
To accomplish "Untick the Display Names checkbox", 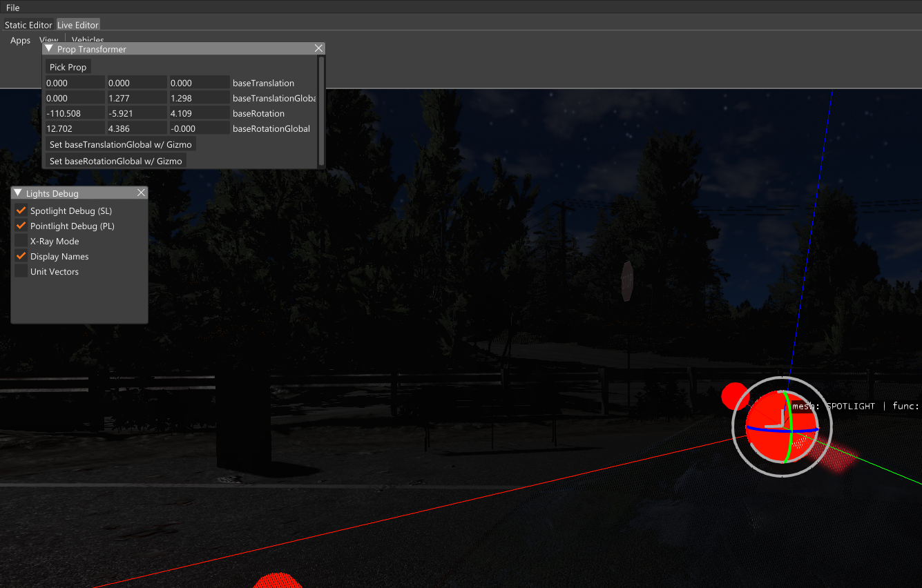I will point(21,256).
